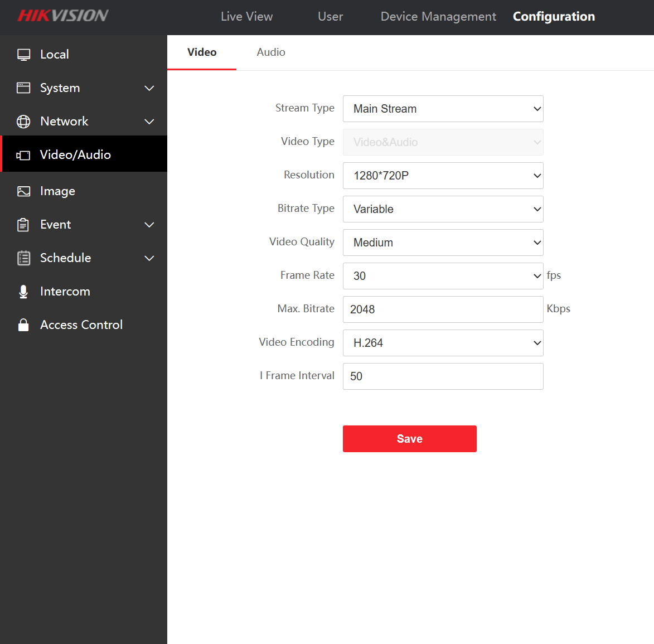The image size is (654, 644).
Task: Click the Access Control lock icon
Action: 23,325
